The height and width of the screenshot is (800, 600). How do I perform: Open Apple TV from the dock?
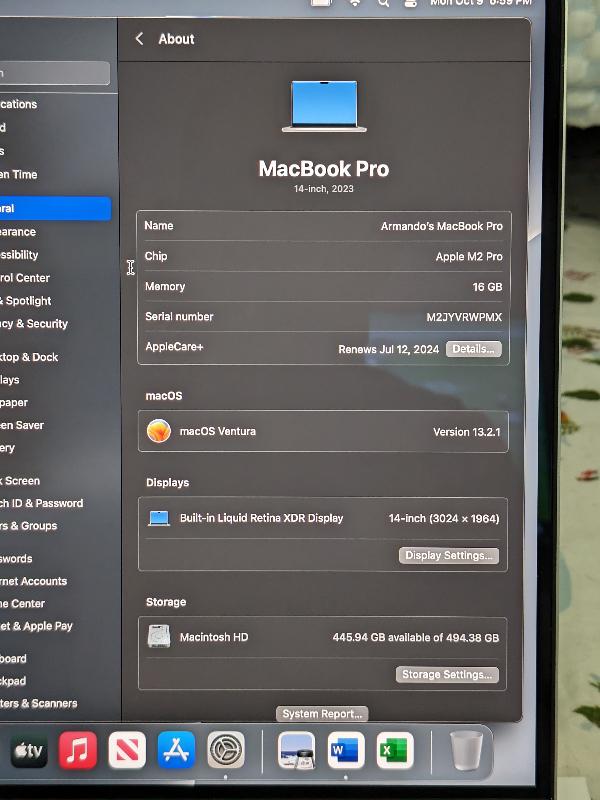[29, 751]
